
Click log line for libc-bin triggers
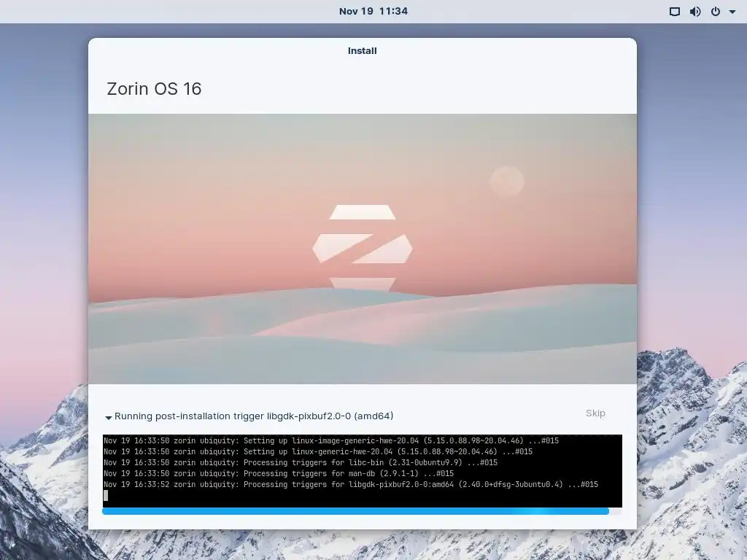[x=300, y=463]
